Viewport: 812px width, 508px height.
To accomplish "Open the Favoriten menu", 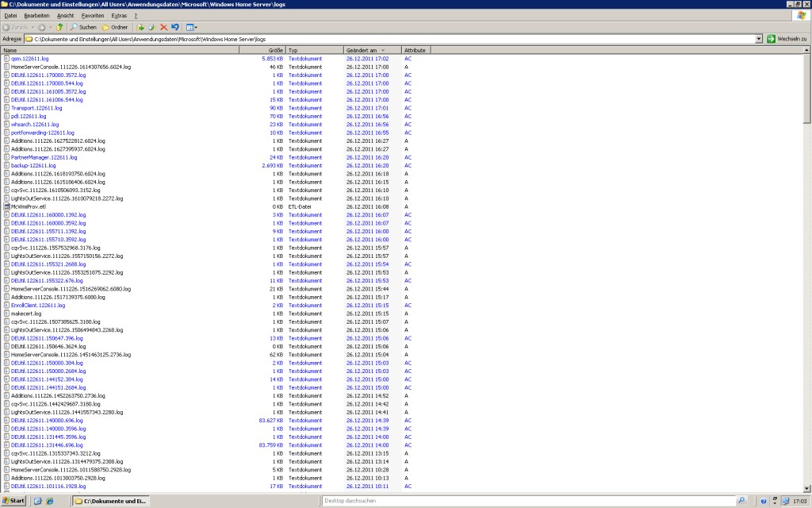I will (x=93, y=16).
